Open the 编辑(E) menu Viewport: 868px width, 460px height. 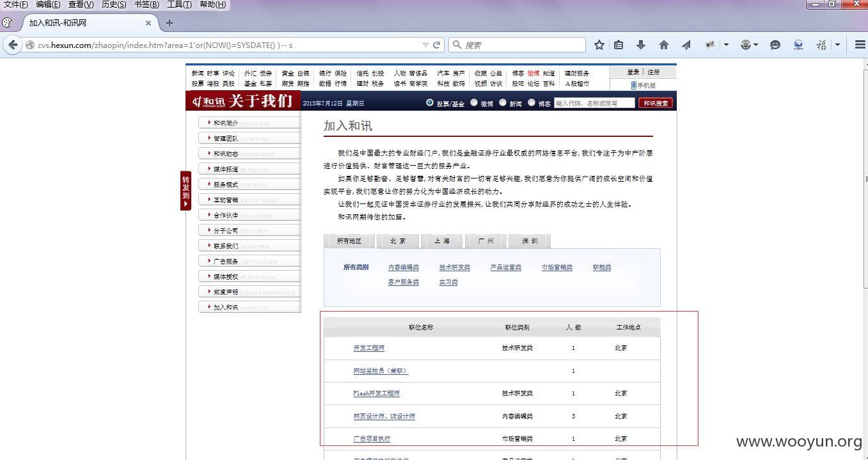(x=48, y=4)
